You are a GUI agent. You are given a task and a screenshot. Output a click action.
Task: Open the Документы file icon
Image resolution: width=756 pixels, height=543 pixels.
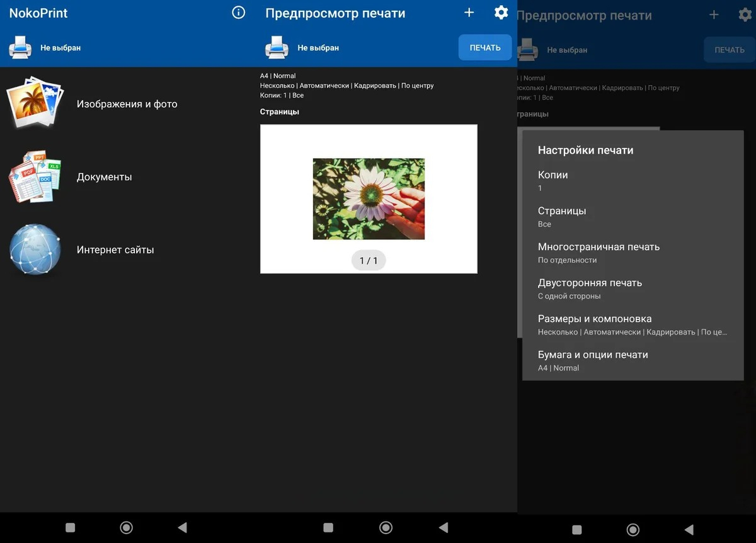pyautogui.click(x=35, y=177)
